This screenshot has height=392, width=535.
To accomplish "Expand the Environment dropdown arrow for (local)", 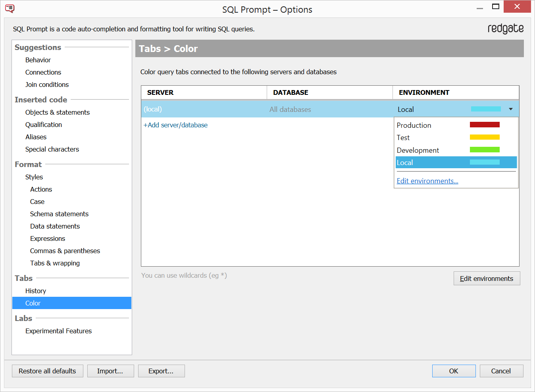I will pyautogui.click(x=510, y=109).
